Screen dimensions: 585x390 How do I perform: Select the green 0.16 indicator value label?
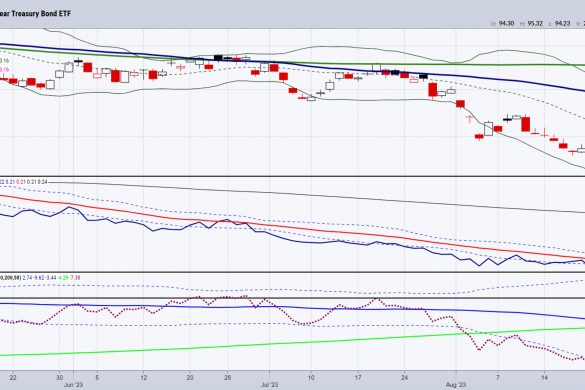[x=4, y=61]
